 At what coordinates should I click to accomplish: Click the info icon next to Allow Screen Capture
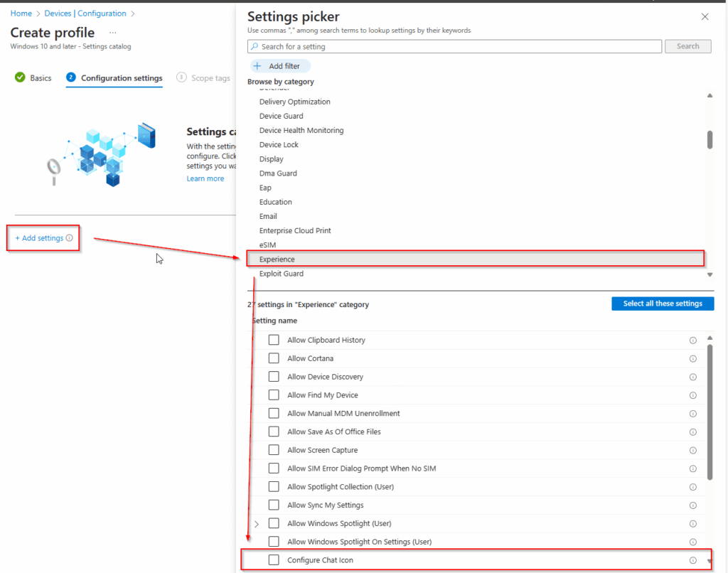tap(693, 450)
